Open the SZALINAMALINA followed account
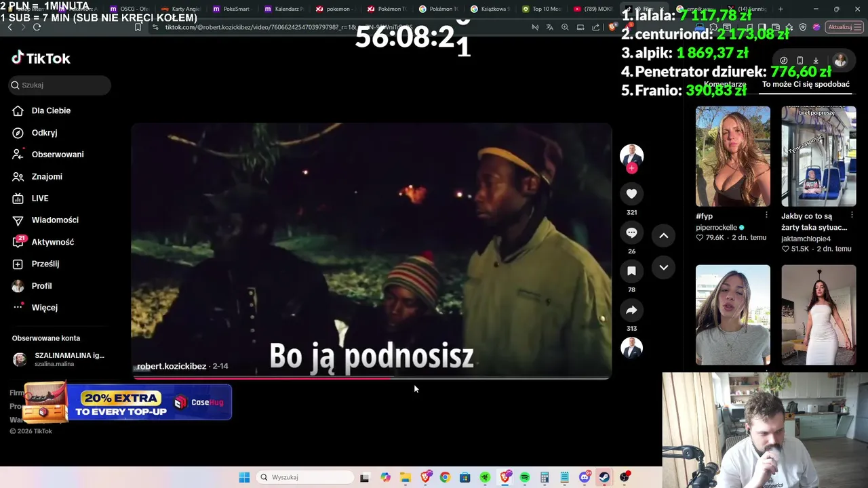Screen dimensions: 868x488 click(x=60, y=359)
